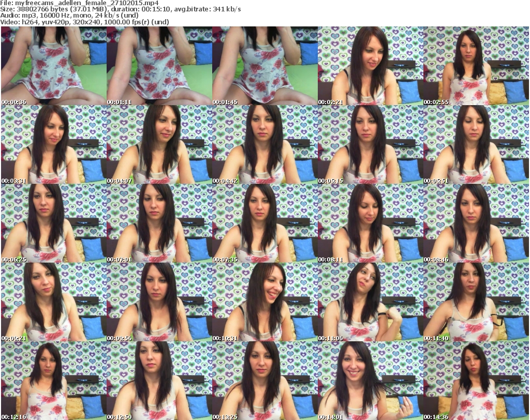The image size is (530, 420).
Task: Open the thumbnail stamped 00:03:31
Action: pyautogui.click(x=54, y=144)
